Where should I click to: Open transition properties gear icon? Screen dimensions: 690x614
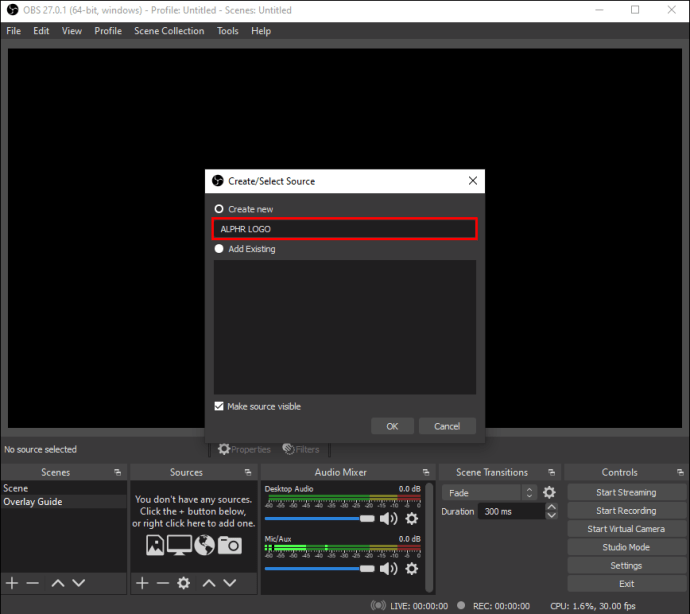pos(549,492)
